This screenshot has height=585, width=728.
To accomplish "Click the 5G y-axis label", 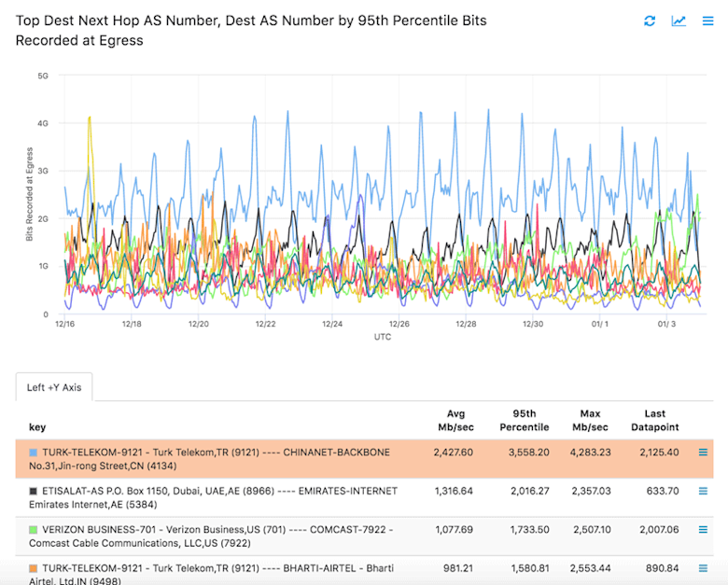I will (43, 76).
